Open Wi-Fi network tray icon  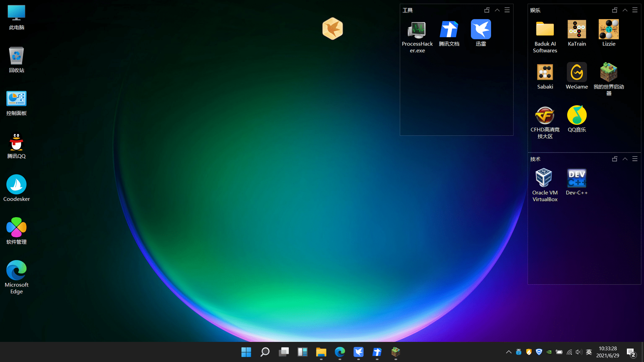(569, 352)
